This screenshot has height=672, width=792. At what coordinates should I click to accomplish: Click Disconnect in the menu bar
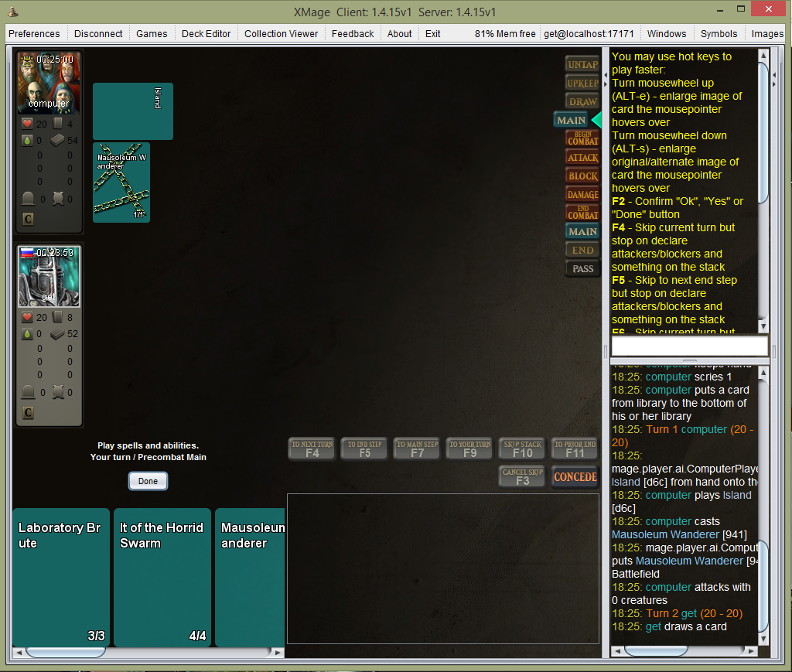[98, 34]
